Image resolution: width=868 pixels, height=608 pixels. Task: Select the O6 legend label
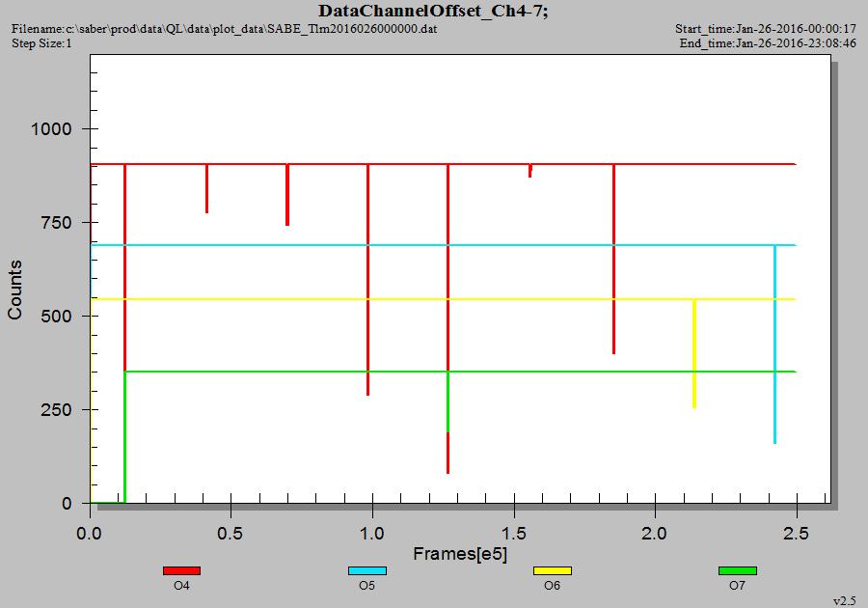click(x=553, y=585)
